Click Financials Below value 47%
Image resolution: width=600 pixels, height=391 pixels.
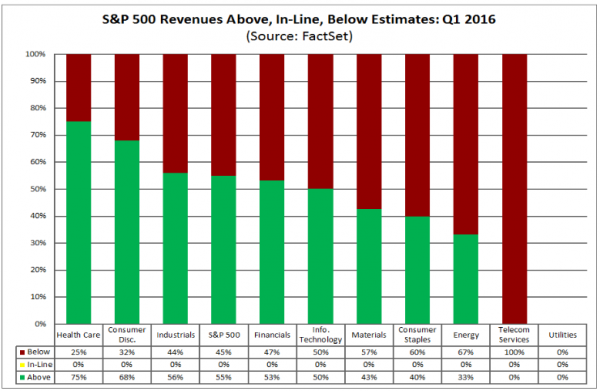pos(272,352)
